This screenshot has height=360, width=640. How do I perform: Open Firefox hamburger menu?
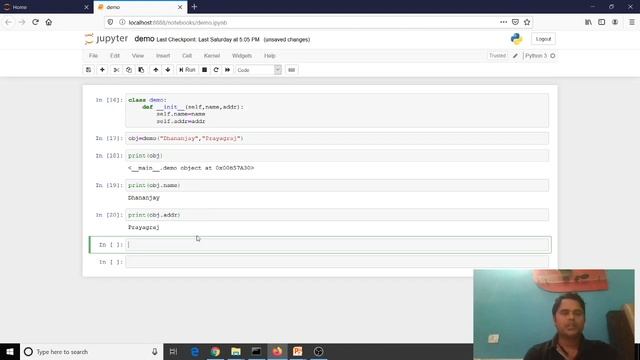631,22
